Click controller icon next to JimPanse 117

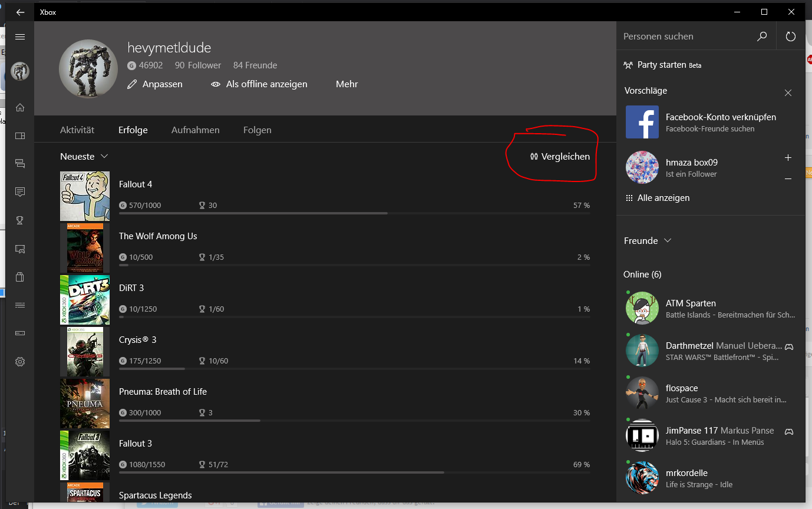[x=790, y=431]
